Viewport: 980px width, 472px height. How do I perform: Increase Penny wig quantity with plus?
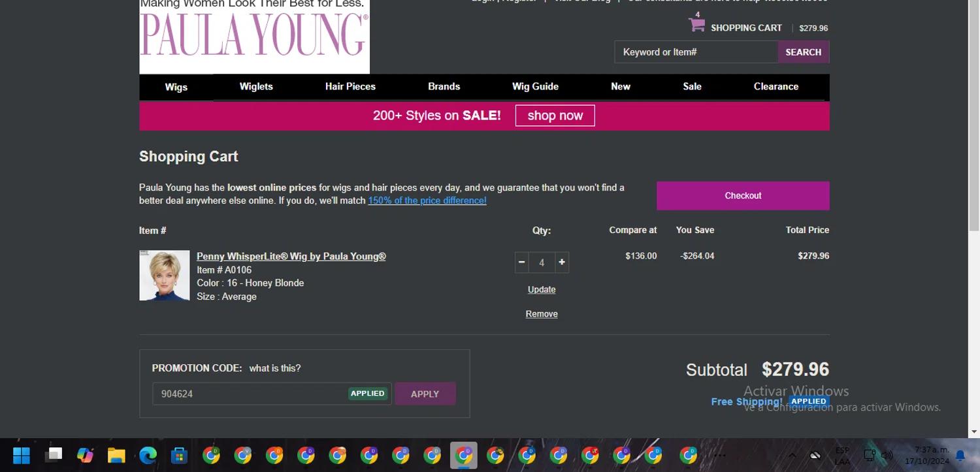coord(561,262)
